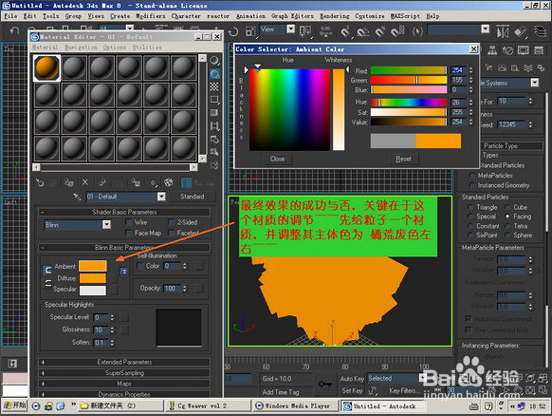The height and width of the screenshot is (416, 552).
Task: Open the 01 - Default material name dropdown
Action: pyautogui.click(x=161, y=196)
